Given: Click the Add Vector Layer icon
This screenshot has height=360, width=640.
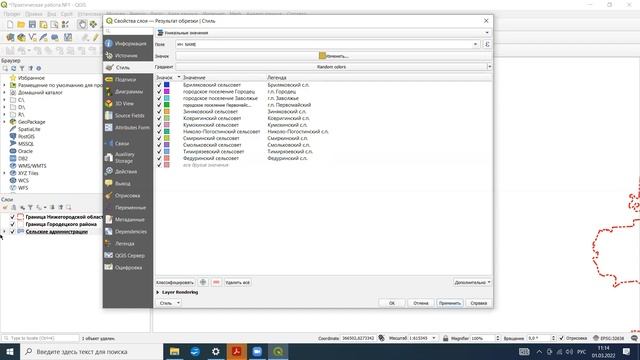Looking at the screenshot, I should (x=32, y=38).
